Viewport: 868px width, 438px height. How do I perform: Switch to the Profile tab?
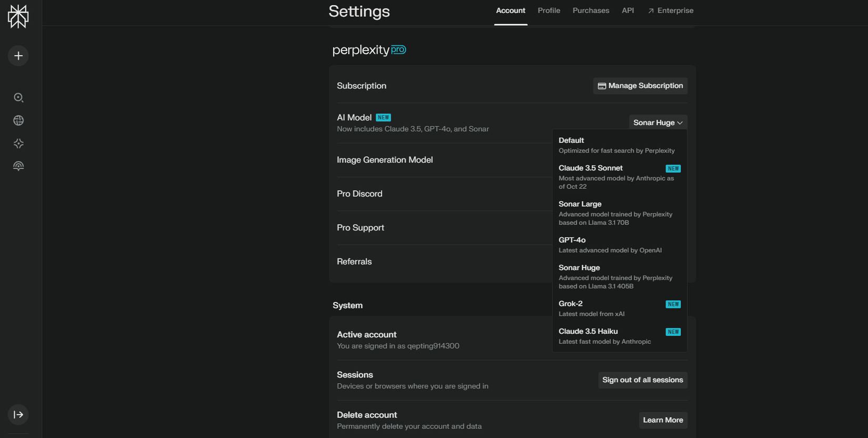click(x=549, y=11)
